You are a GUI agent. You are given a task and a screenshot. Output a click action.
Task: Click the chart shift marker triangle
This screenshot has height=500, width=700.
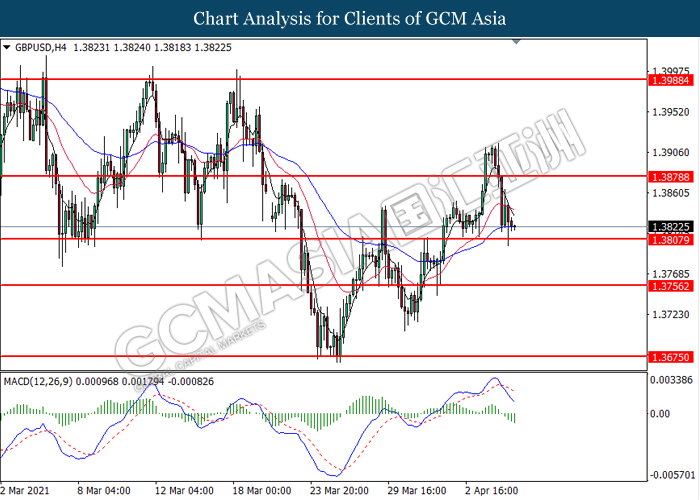point(516,42)
